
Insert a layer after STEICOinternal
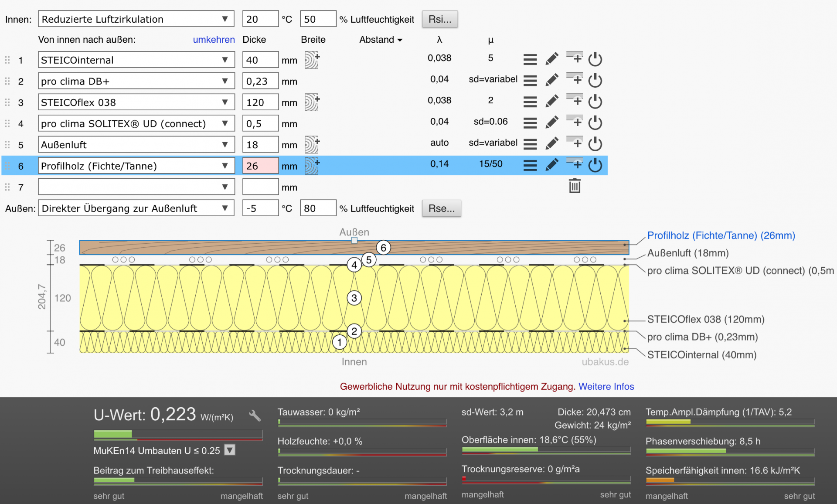[575, 58]
